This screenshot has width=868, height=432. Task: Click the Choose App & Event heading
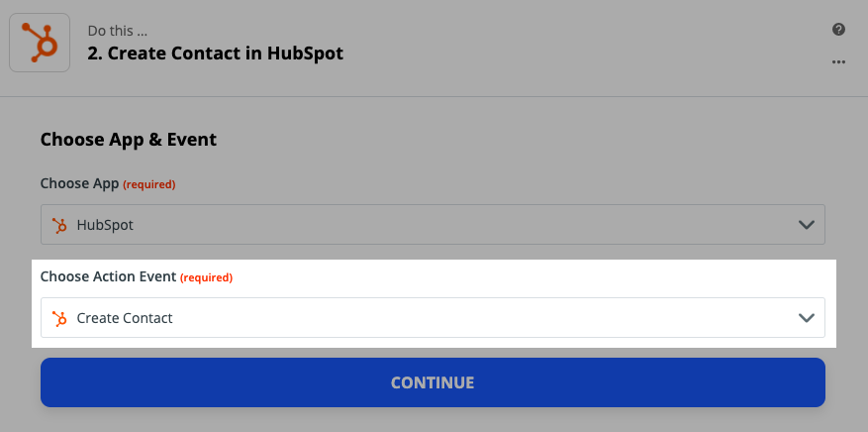(129, 140)
